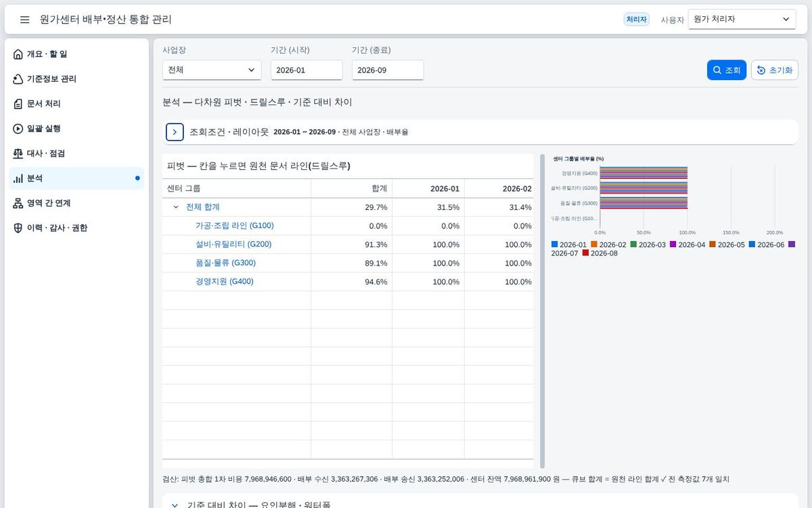The height and width of the screenshot is (508, 812).
Task: Click G400 합계 cell 94.6%
Action: click(351, 282)
